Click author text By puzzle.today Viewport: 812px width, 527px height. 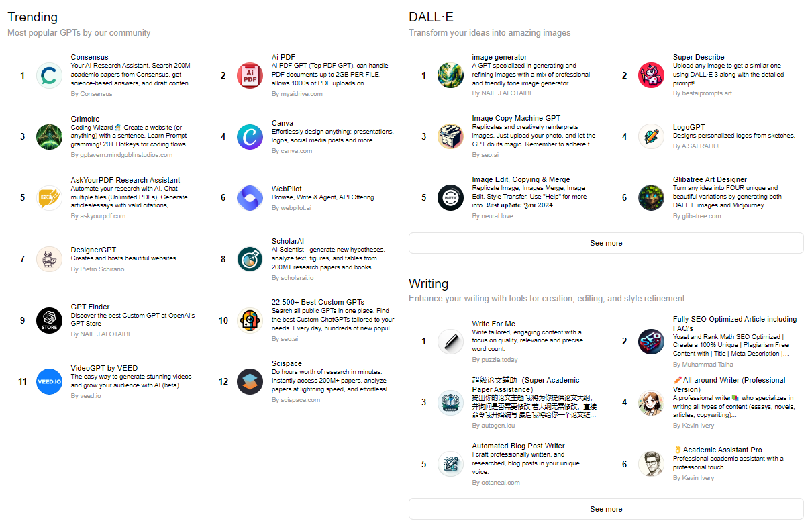(x=495, y=361)
